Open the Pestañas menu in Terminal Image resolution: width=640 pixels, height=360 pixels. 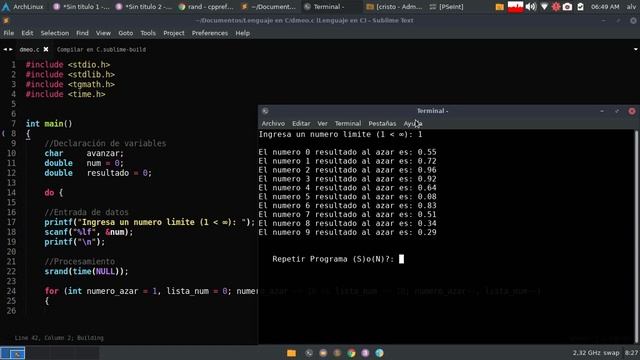382,123
